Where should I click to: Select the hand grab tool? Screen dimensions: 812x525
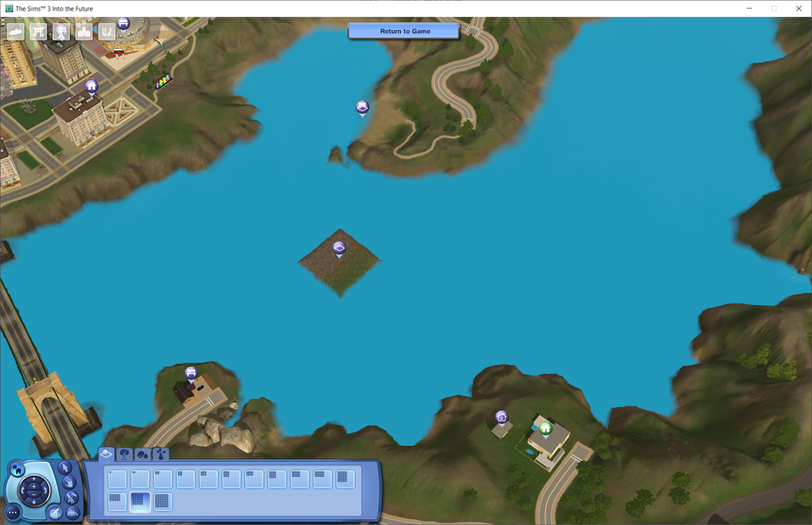point(70,483)
